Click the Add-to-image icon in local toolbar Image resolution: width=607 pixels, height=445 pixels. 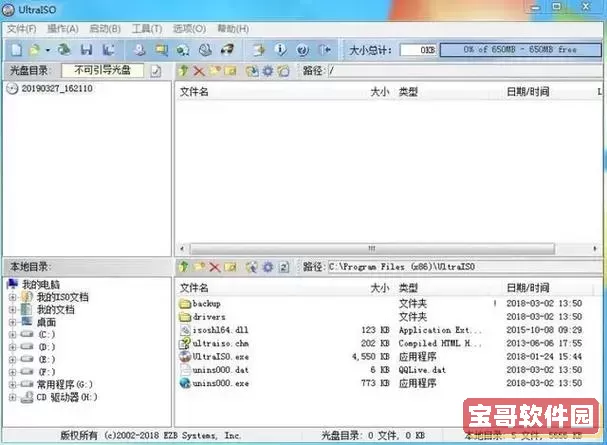coord(252,267)
